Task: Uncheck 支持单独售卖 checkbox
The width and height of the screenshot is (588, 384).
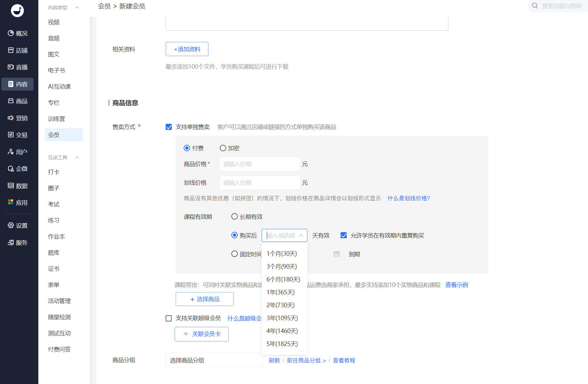Action: point(169,127)
